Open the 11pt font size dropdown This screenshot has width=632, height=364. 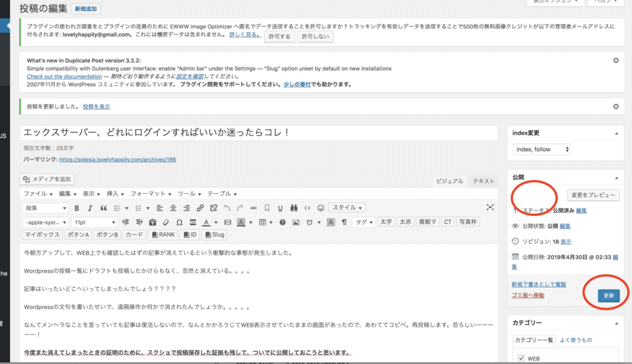tap(94, 222)
